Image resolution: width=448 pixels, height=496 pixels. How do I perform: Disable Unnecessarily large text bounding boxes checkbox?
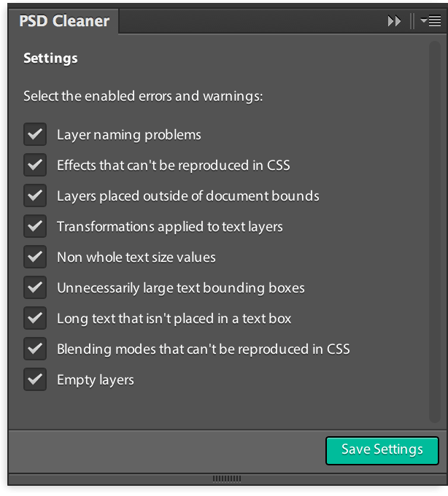click(x=35, y=287)
